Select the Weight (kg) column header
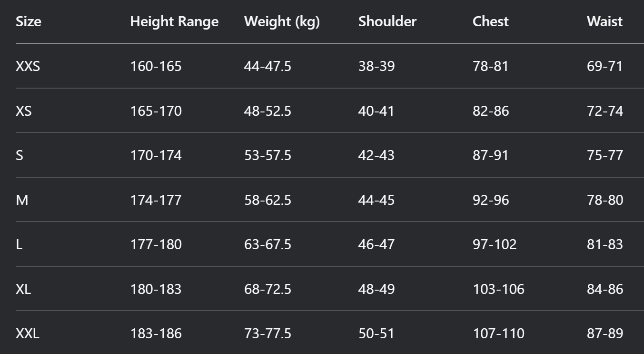 point(282,21)
